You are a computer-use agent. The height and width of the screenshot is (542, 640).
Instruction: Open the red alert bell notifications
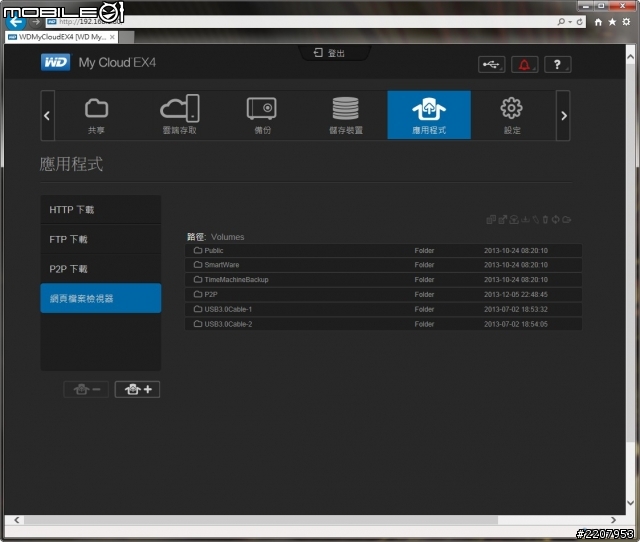[524, 64]
